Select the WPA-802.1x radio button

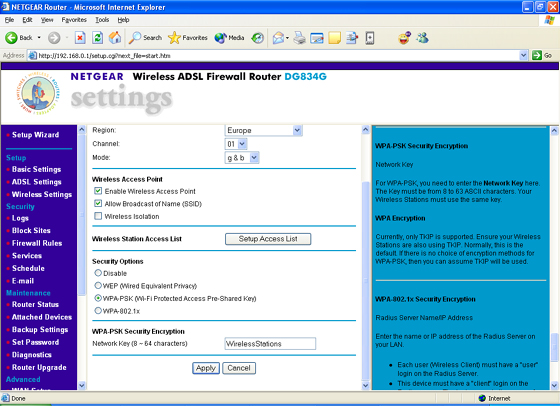(x=98, y=311)
